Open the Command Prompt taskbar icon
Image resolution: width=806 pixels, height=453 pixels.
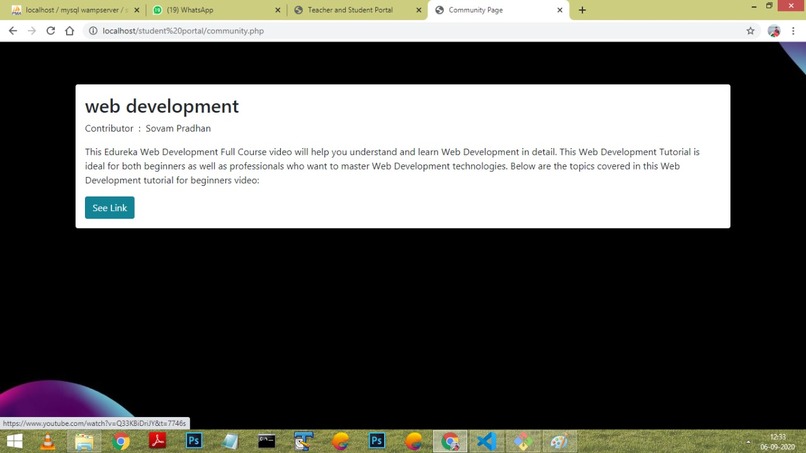267,442
